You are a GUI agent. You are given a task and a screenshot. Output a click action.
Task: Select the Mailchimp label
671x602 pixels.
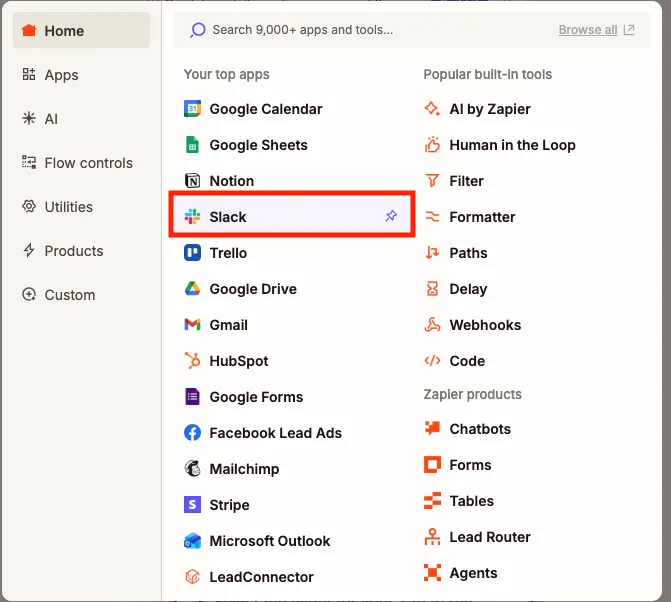click(x=244, y=469)
